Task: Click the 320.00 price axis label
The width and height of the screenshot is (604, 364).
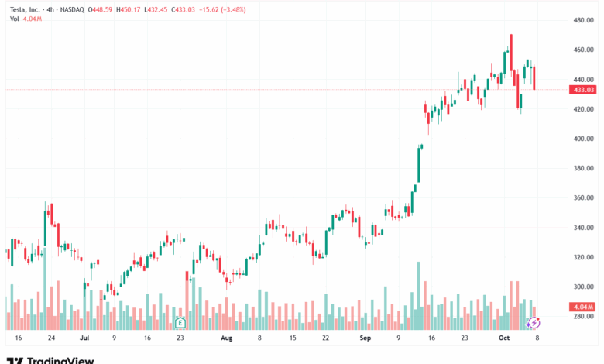Action: [584, 257]
